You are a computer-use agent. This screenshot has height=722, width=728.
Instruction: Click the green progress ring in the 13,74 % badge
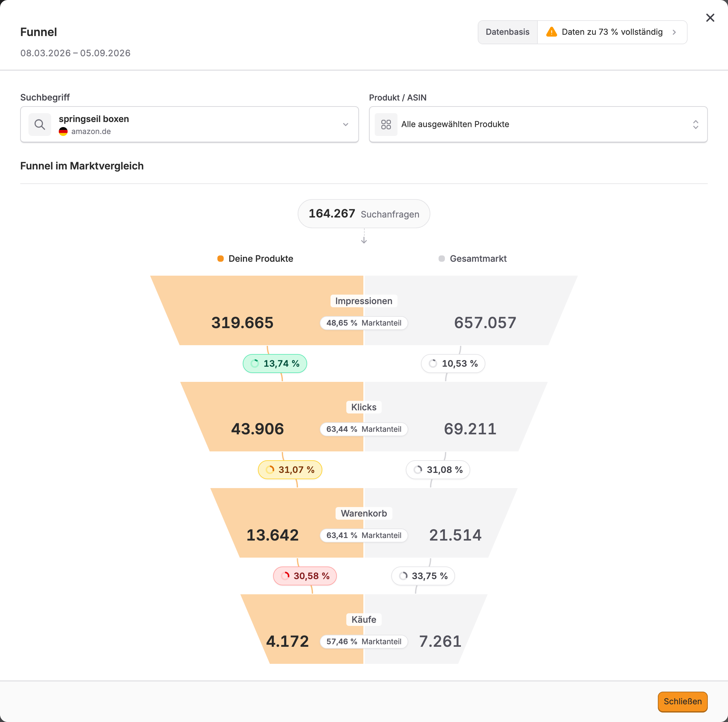pos(255,364)
